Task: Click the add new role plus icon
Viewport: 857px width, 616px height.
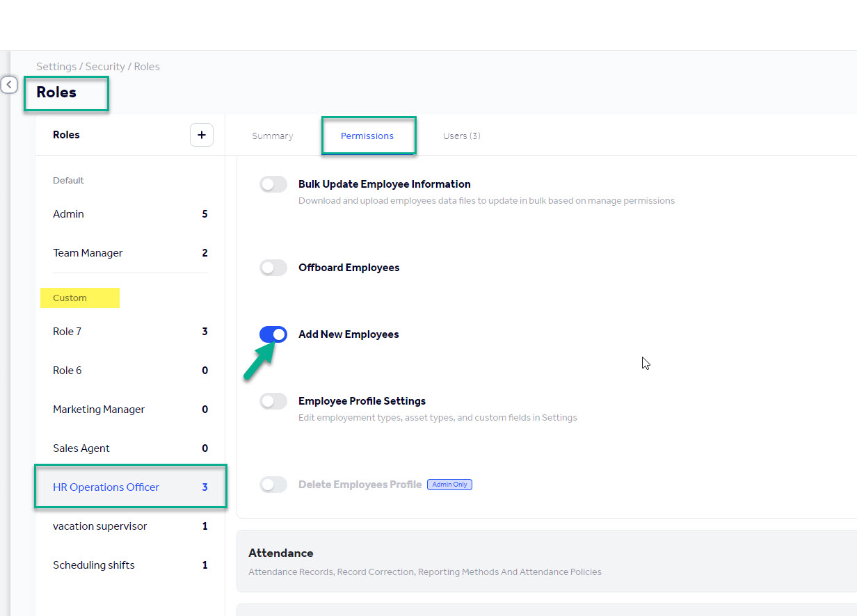Action: [202, 134]
